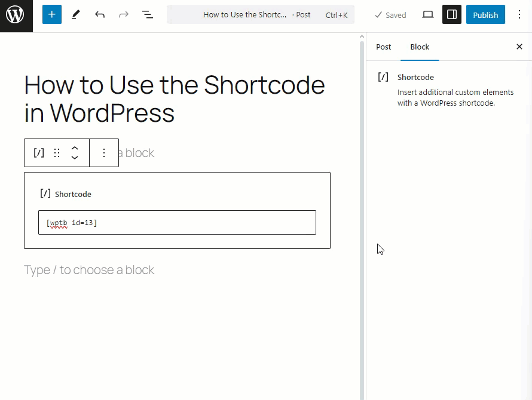Switch to the Block settings tab
The width and height of the screenshot is (532, 400).
420,47
